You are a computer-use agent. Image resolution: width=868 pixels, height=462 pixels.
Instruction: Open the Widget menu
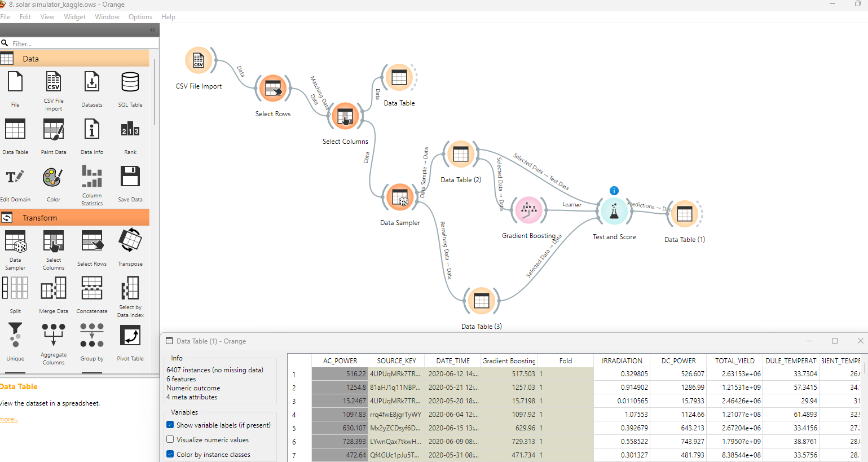74,17
